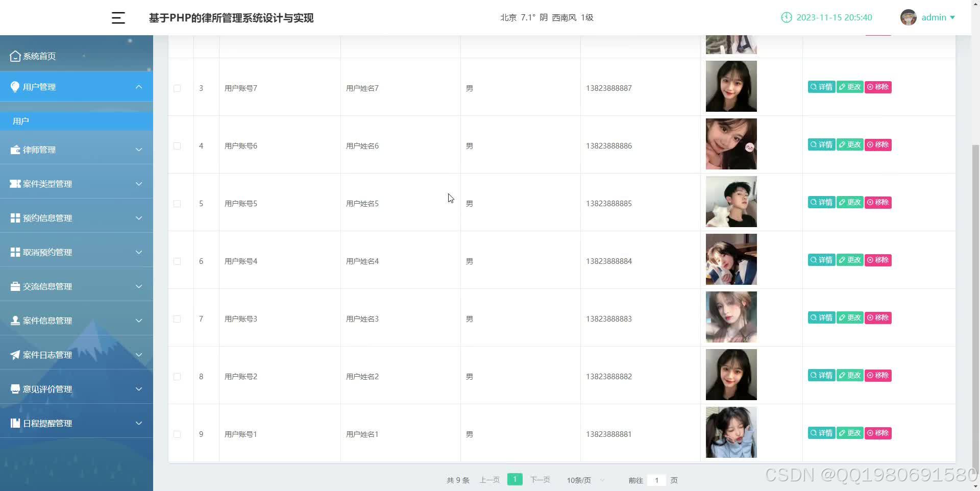Click 更改 for 用户账号6
The height and width of the screenshot is (491, 980).
tap(850, 144)
